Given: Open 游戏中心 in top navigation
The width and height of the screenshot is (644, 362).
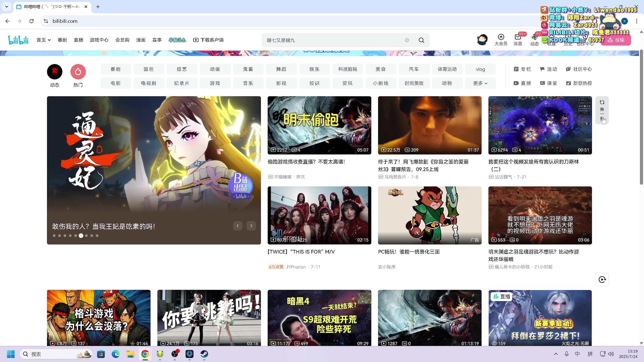Looking at the screenshot, I should click(99, 40).
